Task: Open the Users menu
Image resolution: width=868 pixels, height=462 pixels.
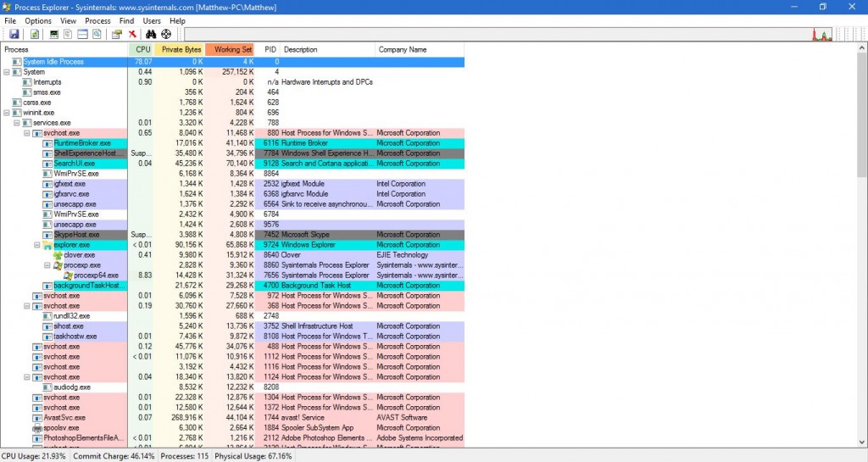Action: point(152,20)
